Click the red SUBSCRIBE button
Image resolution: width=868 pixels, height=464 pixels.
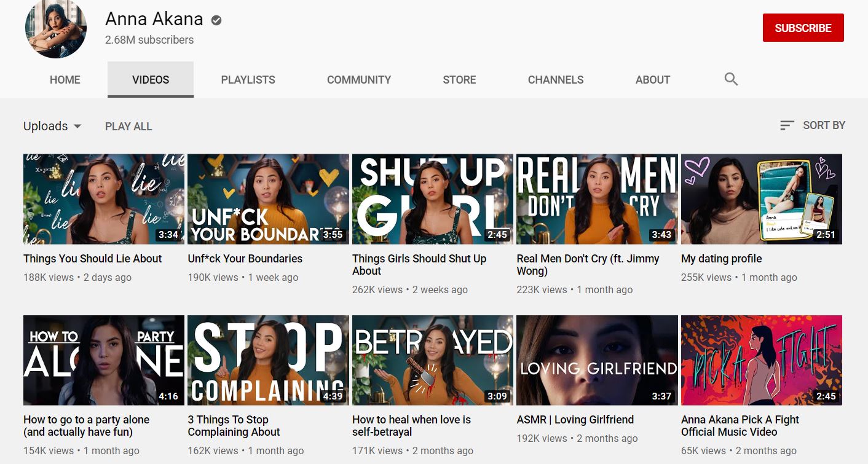pyautogui.click(x=803, y=28)
